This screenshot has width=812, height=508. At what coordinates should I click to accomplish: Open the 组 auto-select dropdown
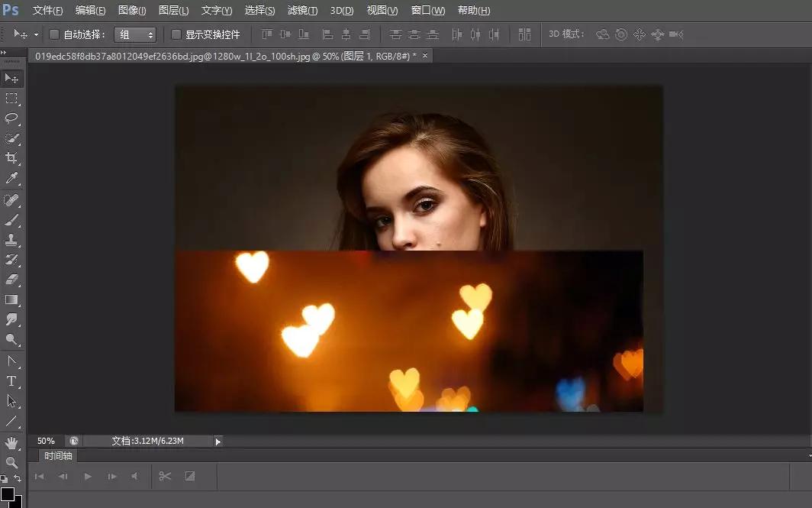point(135,34)
